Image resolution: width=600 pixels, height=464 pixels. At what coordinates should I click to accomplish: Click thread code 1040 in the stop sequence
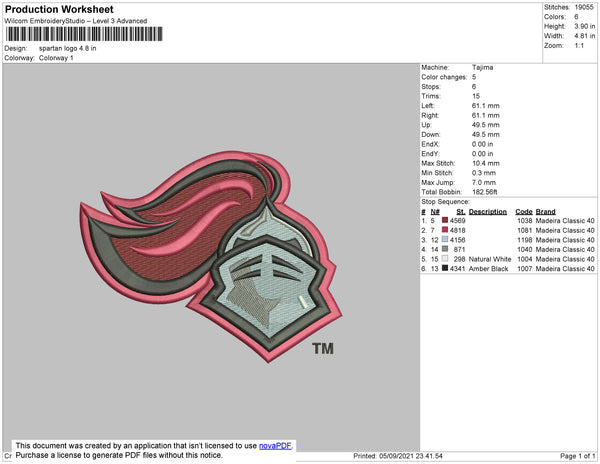(x=525, y=249)
